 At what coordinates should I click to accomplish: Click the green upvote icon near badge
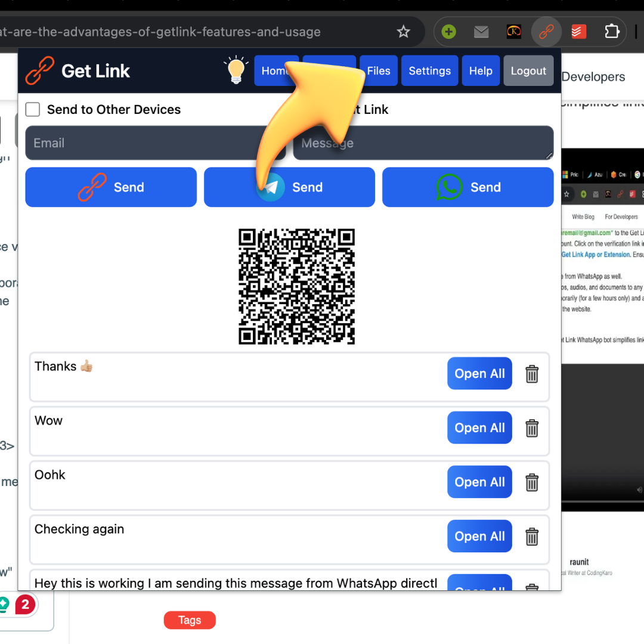tap(4, 604)
